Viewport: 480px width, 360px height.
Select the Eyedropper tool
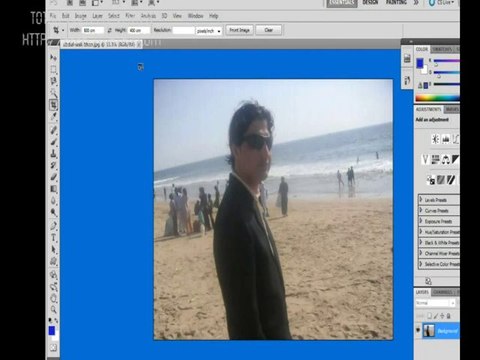point(53,117)
